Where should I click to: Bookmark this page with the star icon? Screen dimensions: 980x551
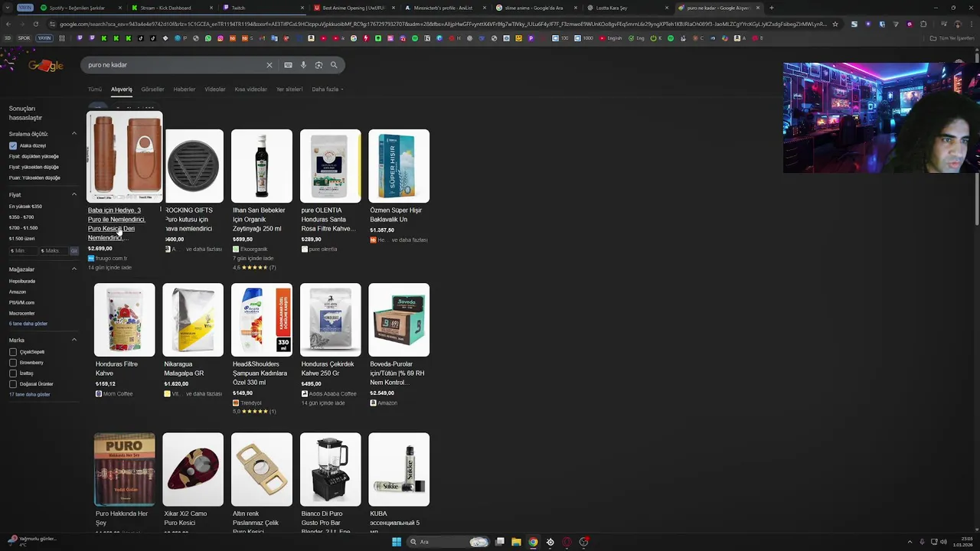point(835,24)
